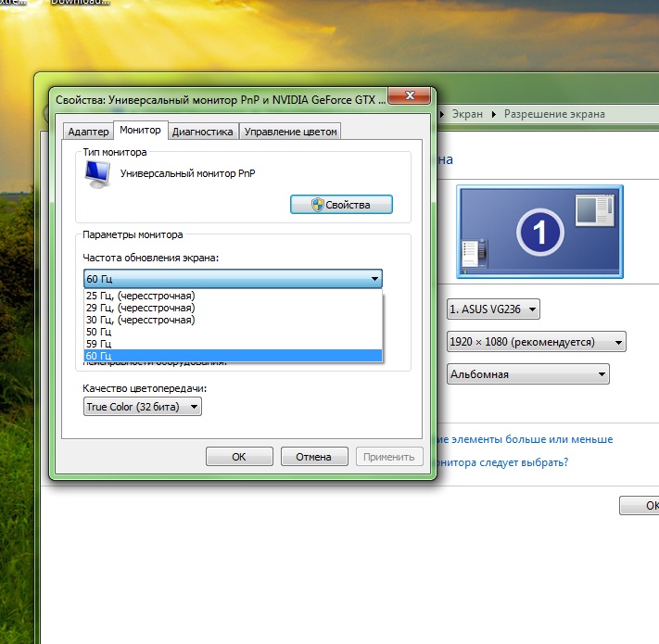Choose 29 Гц (чересстрочная) option
The width and height of the screenshot is (659, 644).
pos(141,308)
